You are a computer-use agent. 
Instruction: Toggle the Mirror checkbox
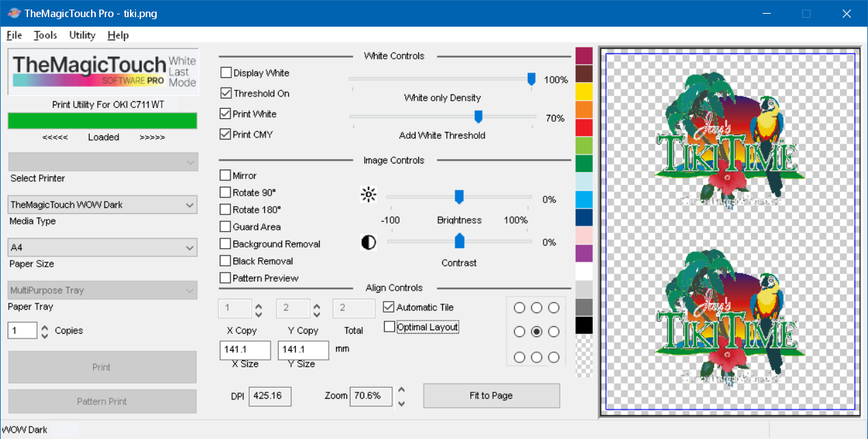225,175
